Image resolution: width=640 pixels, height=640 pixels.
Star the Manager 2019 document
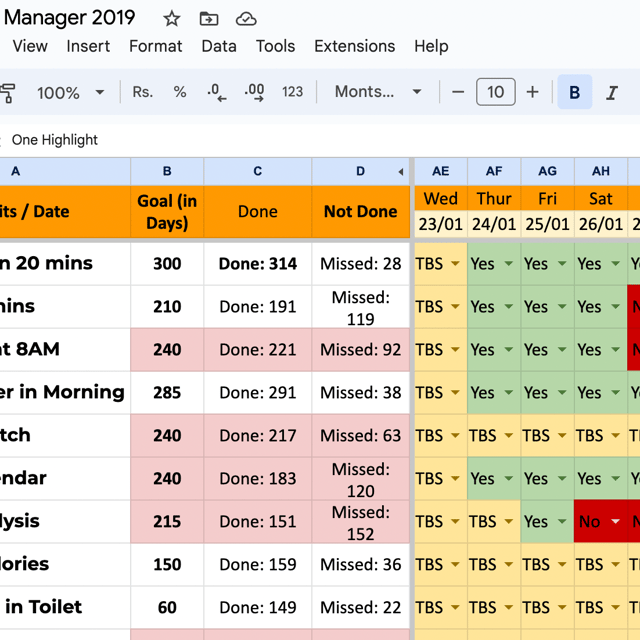(171, 19)
